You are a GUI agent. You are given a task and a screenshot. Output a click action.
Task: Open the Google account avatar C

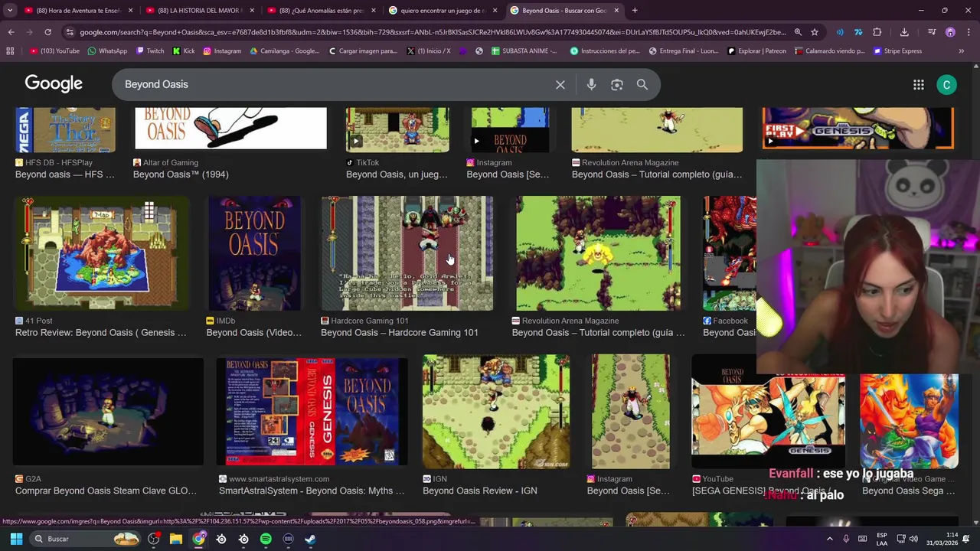(x=946, y=85)
